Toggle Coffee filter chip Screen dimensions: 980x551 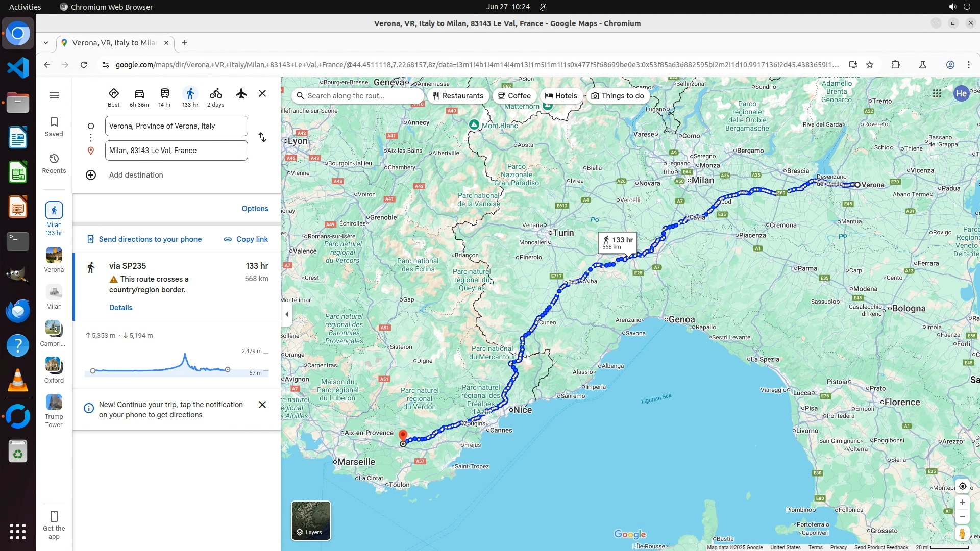click(514, 96)
